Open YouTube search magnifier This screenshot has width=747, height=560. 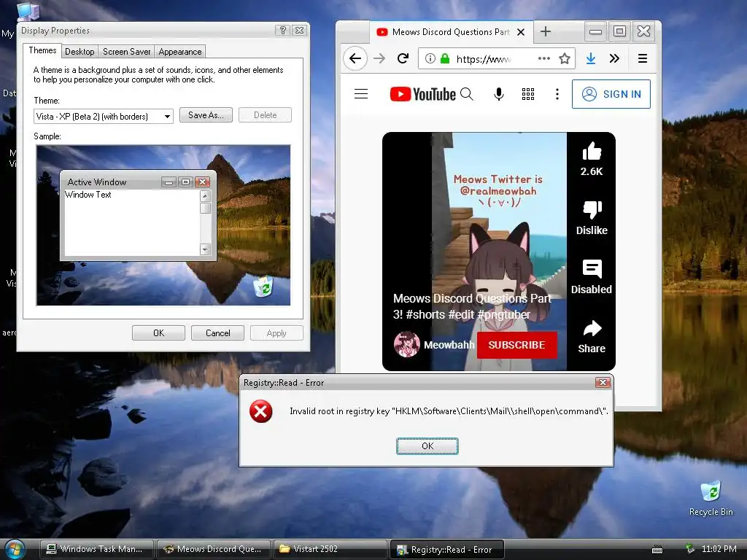coord(467,94)
